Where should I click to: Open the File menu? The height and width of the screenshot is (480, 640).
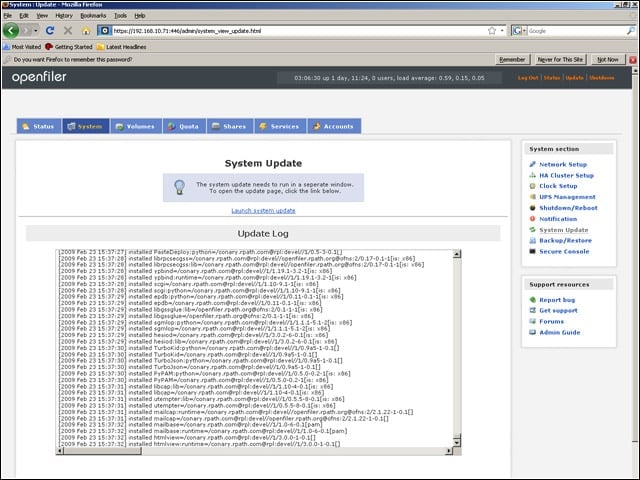pos(8,16)
